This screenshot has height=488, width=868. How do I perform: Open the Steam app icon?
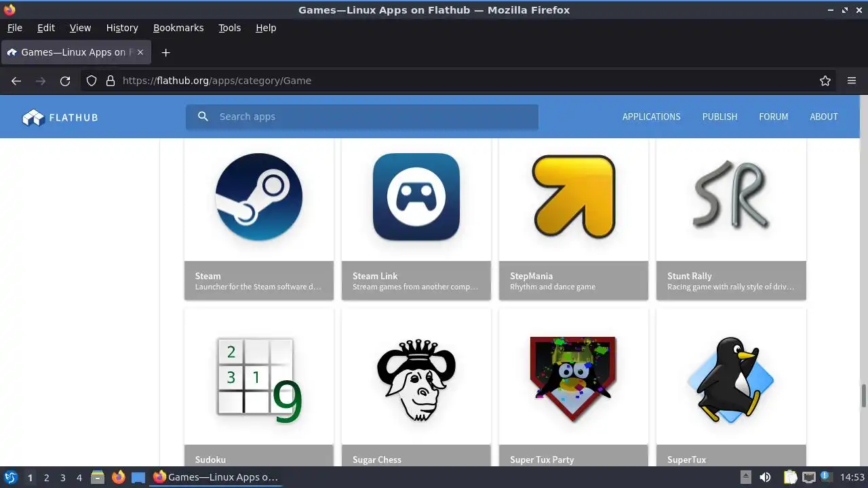click(x=259, y=197)
